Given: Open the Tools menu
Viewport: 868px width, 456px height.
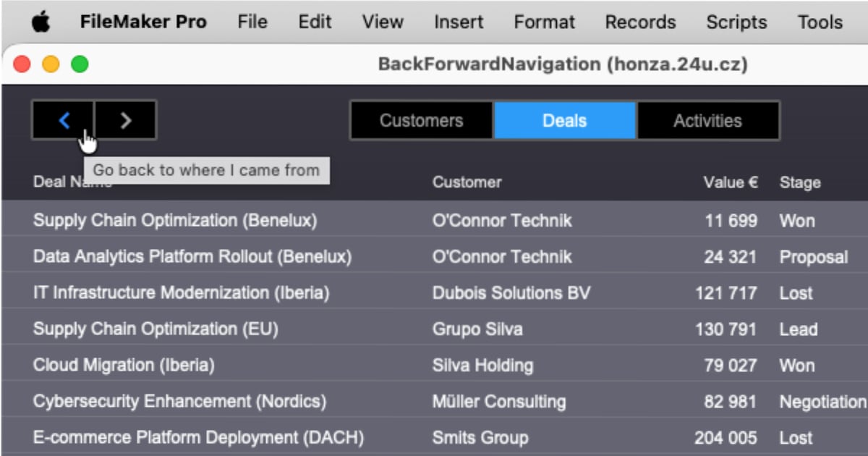Looking at the screenshot, I should pyautogui.click(x=820, y=22).
